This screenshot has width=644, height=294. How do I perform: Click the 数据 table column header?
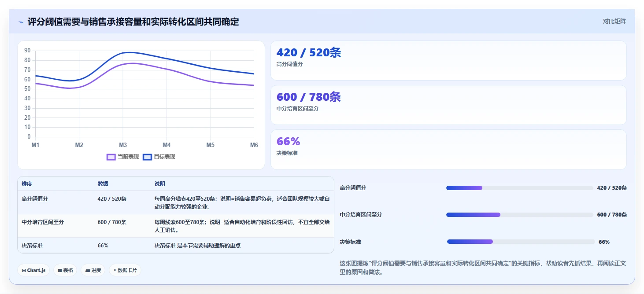tap(103, 184)
